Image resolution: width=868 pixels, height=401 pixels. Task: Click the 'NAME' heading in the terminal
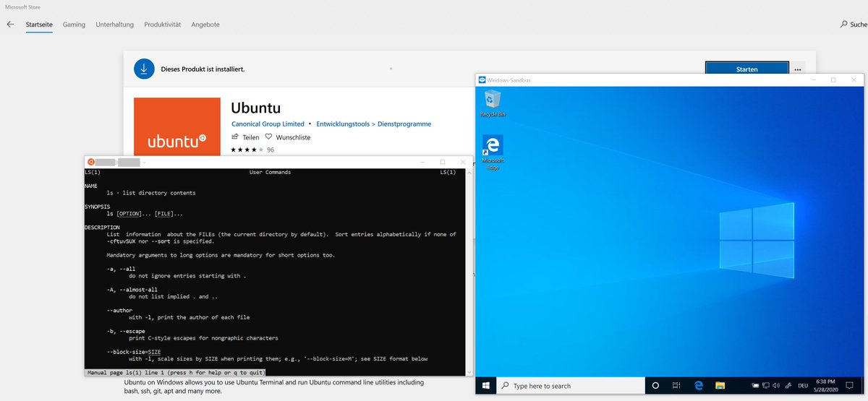pyautogui.click(x=91, y=186)
